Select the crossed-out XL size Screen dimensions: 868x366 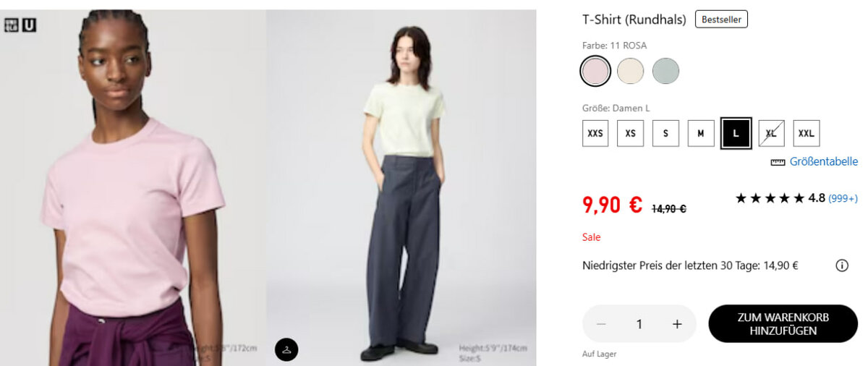coord(771,133)
